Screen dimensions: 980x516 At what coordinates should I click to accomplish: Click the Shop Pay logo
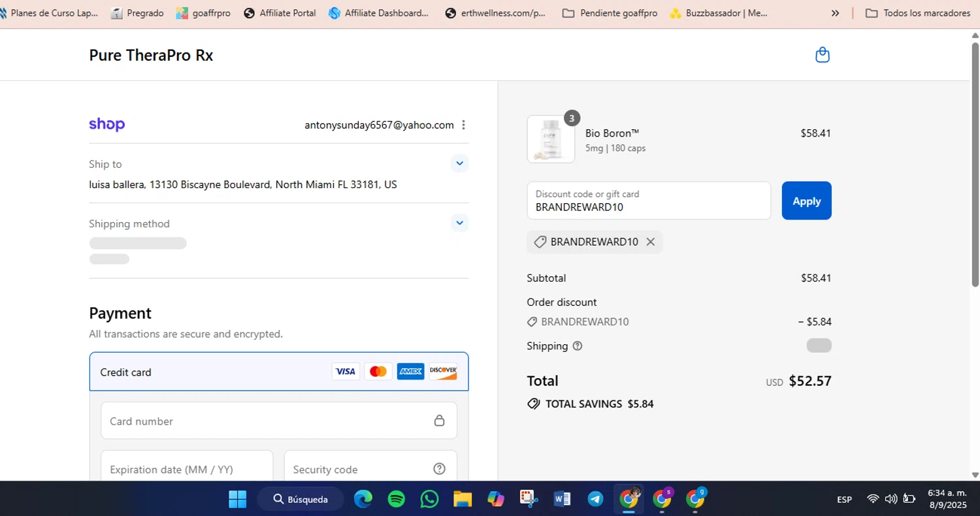pyautogui.click(x=106, y=124)
